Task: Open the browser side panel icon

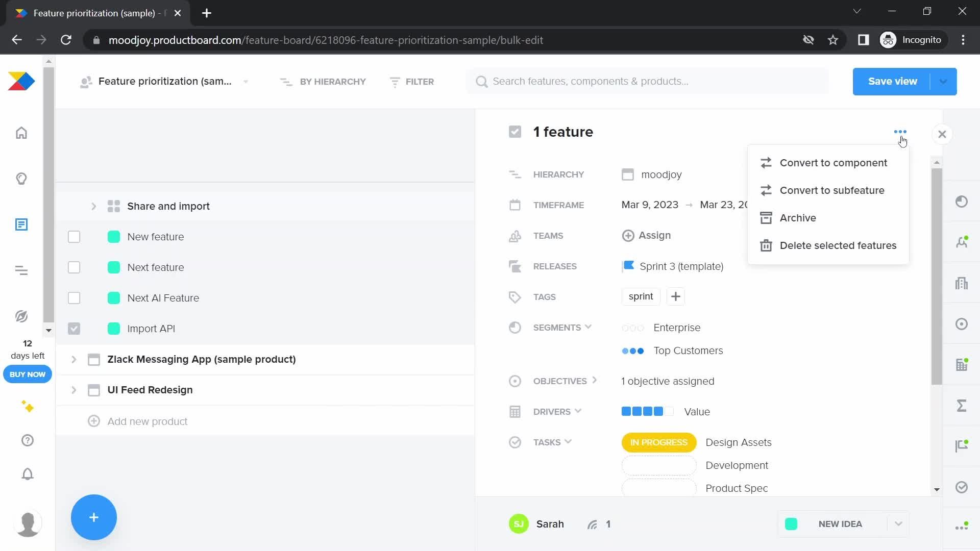Action: point(863,40)
